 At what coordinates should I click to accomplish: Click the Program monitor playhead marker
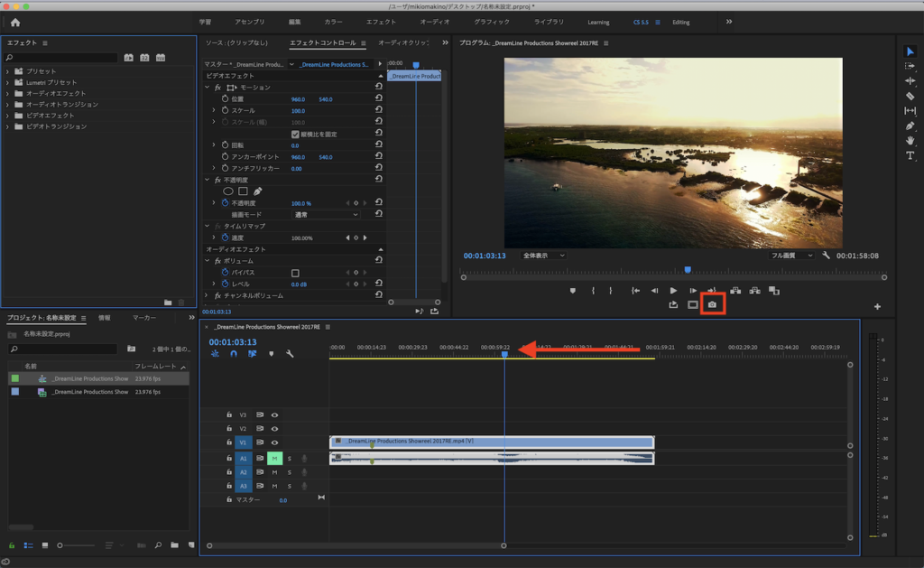click(688, 269)
